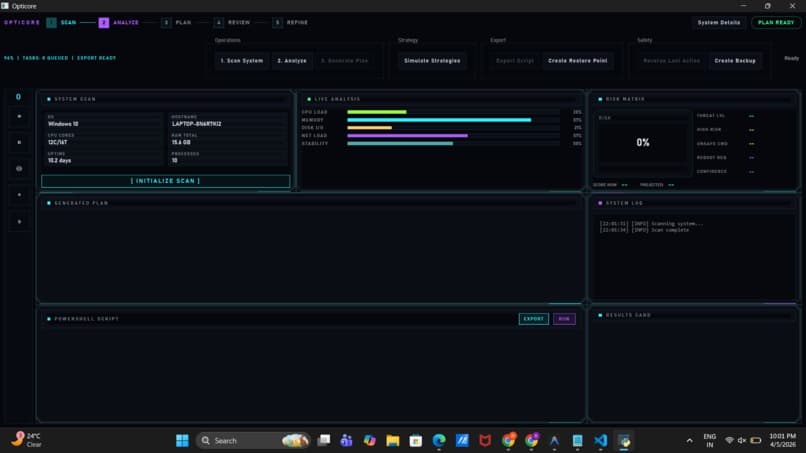This screenshot has width=806, height=453.
Task: Click Simulate Strategies
Action: pyautogui.click(x=432, y=61)
